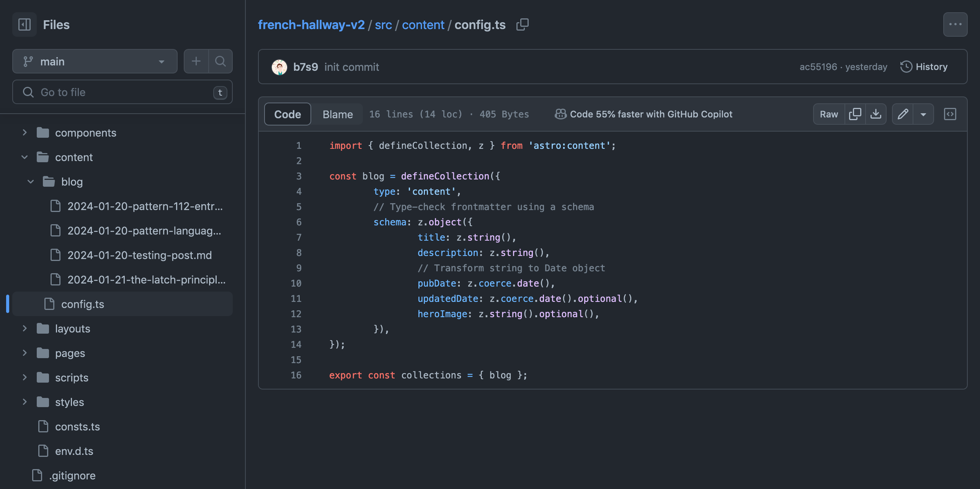Click the Go to file input field
This screenshot has width=980, height=489.
[122, 92]
